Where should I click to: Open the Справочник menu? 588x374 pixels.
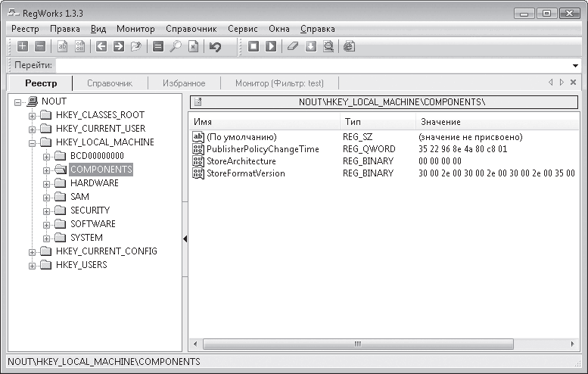(x=191, y=29)
